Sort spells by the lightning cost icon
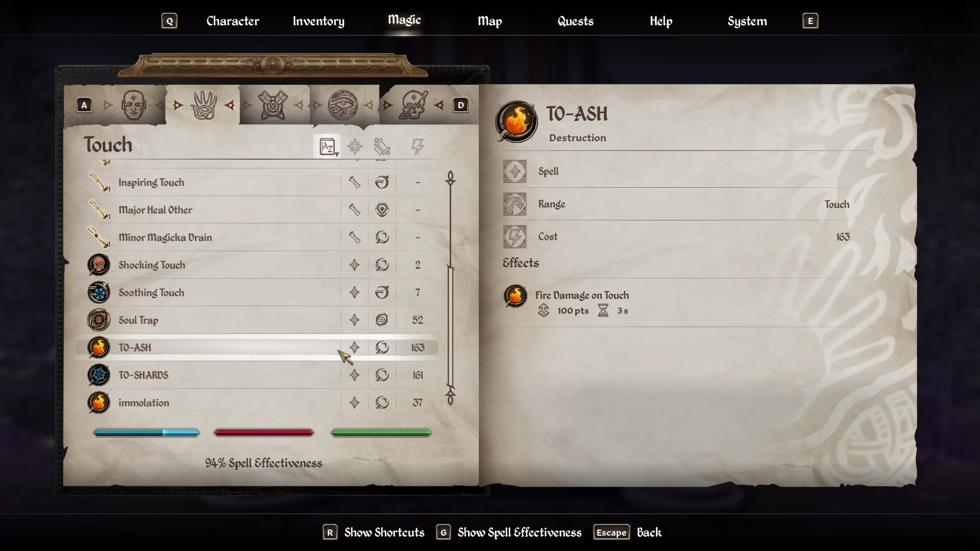This screenshot has height=551, width=980. (418, 147)
